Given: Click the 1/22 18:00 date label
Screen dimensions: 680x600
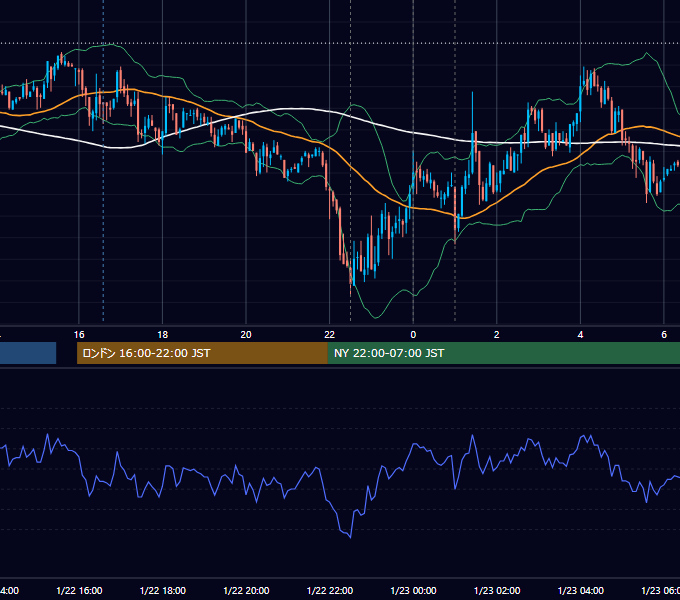Looking at the screenshot, I should (x=163, y=590).
